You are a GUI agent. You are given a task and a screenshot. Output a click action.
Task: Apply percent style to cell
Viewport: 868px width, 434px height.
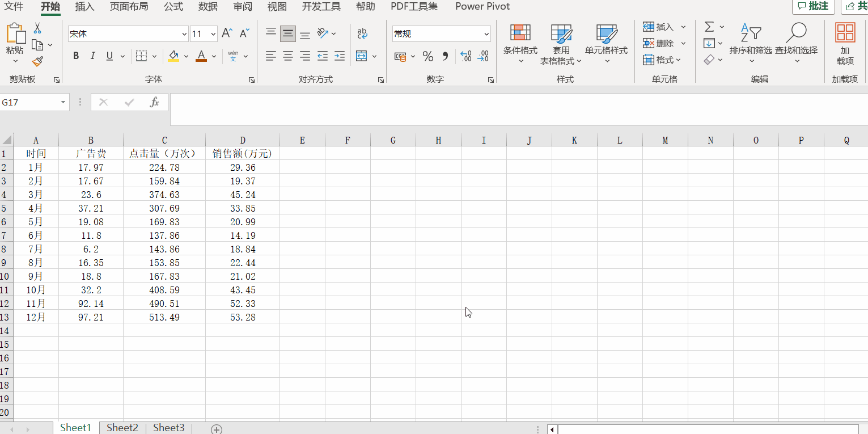point(428,56)
